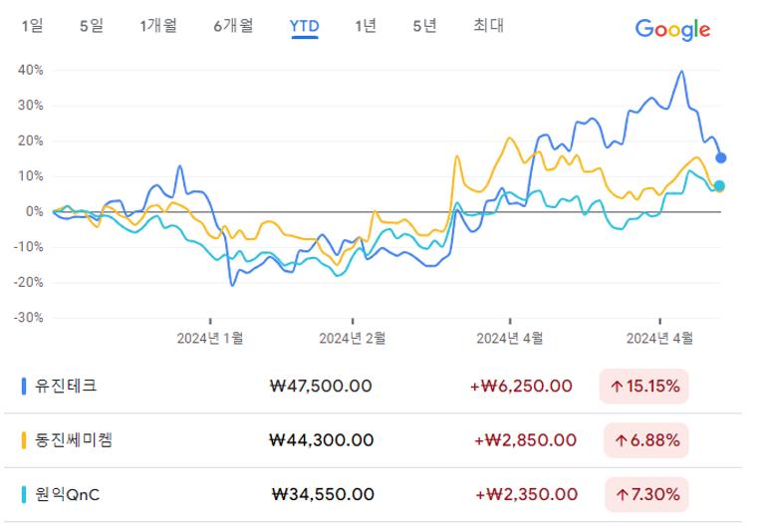This screenshot has height=532, width=757.
Task: Show the 5년 range chart
Action: (425, 26)
